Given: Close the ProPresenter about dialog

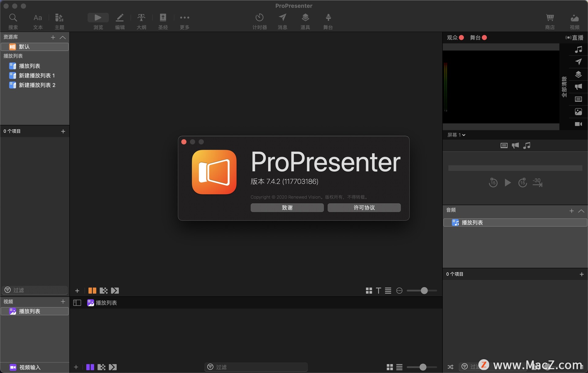Looking at the screenshot, I should [184, 142].
